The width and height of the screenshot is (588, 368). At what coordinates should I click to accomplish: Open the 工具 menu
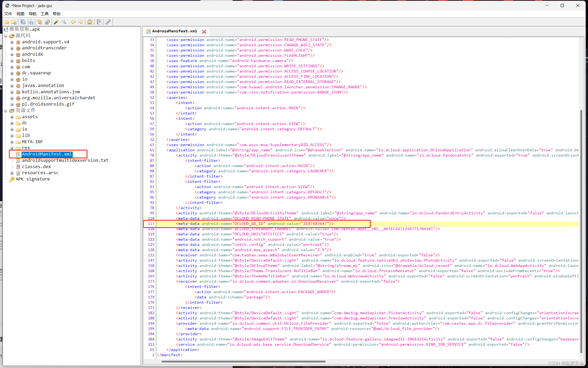coord(45,14)
